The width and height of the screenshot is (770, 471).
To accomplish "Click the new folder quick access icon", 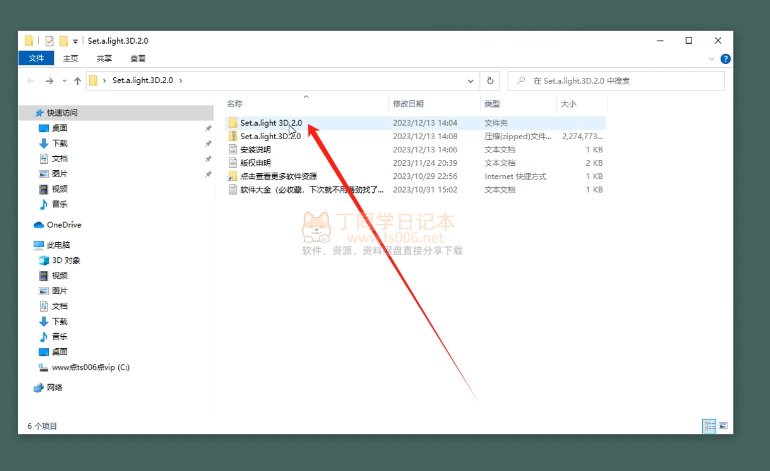I will point(63,41).
